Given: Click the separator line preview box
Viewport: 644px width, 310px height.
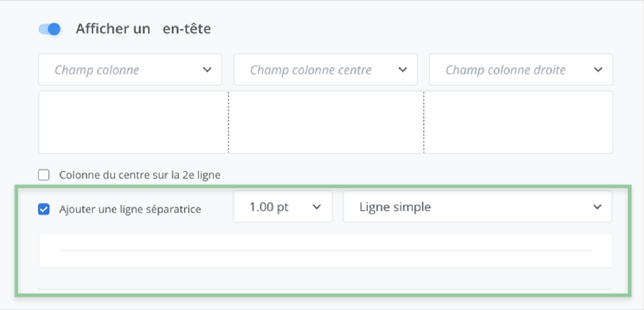Looking at the screenshot, I should tap(326, 251).
